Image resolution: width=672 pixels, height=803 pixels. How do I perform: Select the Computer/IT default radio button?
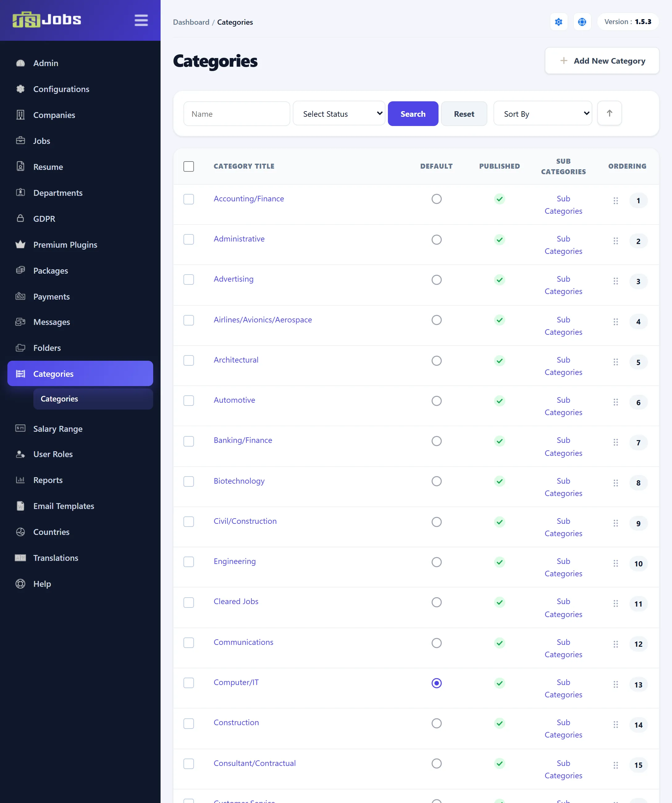pos(436,683)
